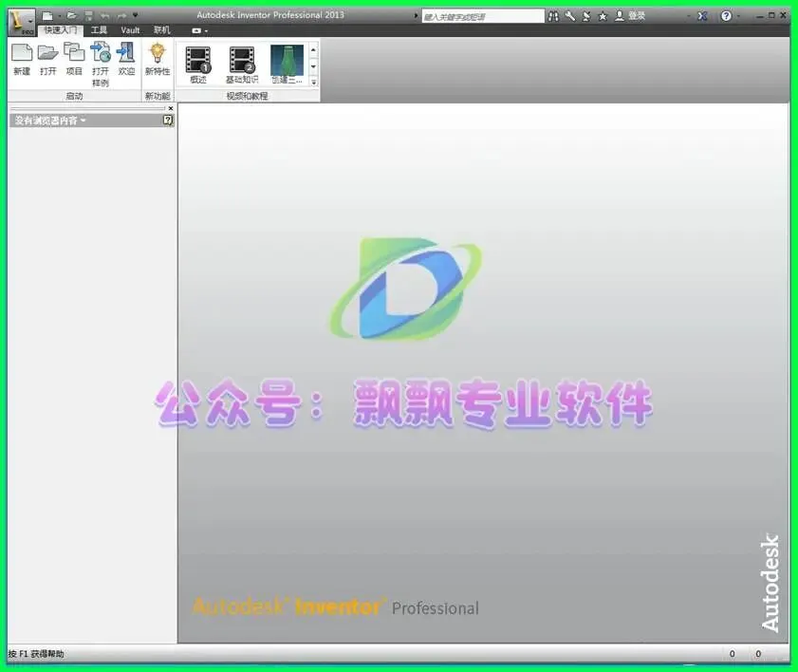The width and height of the screenshot is (798, 672).
Task: Switch to the Vault ribbon tab
Action: coord(130,30)
